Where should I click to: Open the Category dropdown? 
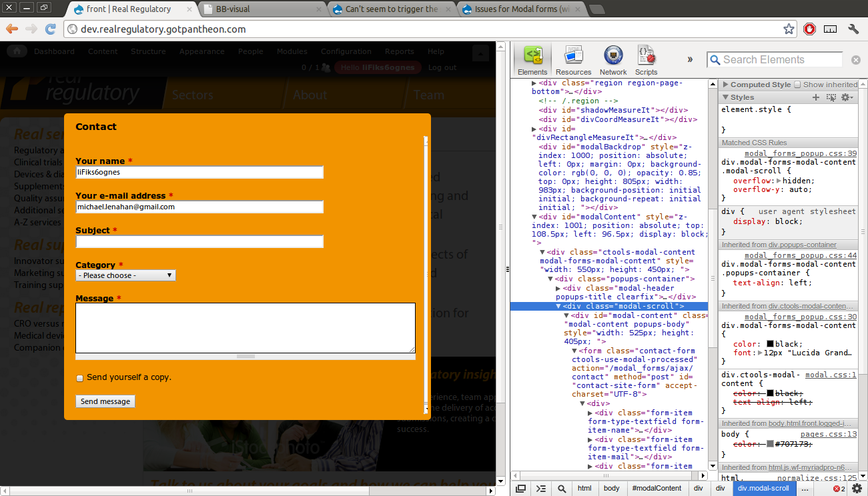click(125, 275)
